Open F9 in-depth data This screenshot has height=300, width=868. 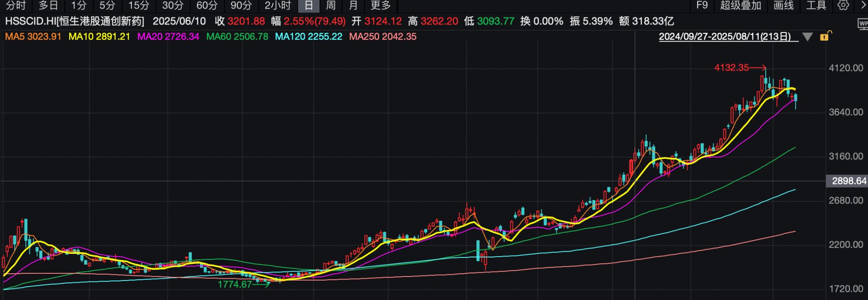coord(702,5)
